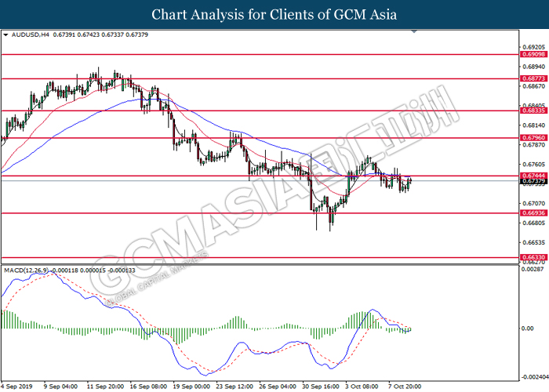549x392 pixels.
Task: Click the '26 Sep 04:00' time label
Action: tap(278, 387)
